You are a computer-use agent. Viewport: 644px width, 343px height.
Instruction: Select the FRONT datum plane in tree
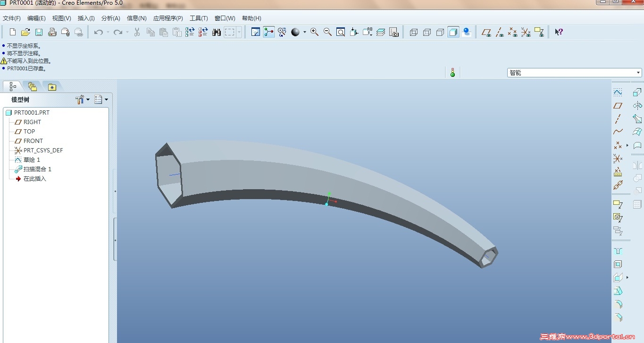pos(33,141)
